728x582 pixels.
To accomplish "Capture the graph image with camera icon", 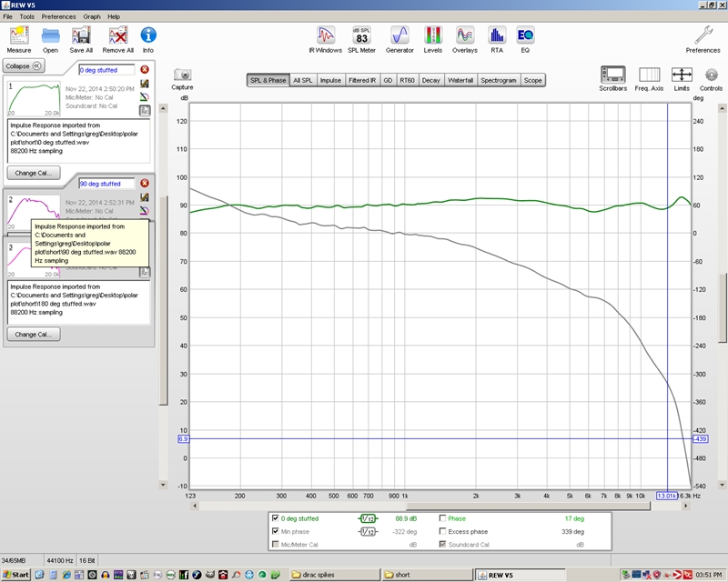I will coord(182,79).
